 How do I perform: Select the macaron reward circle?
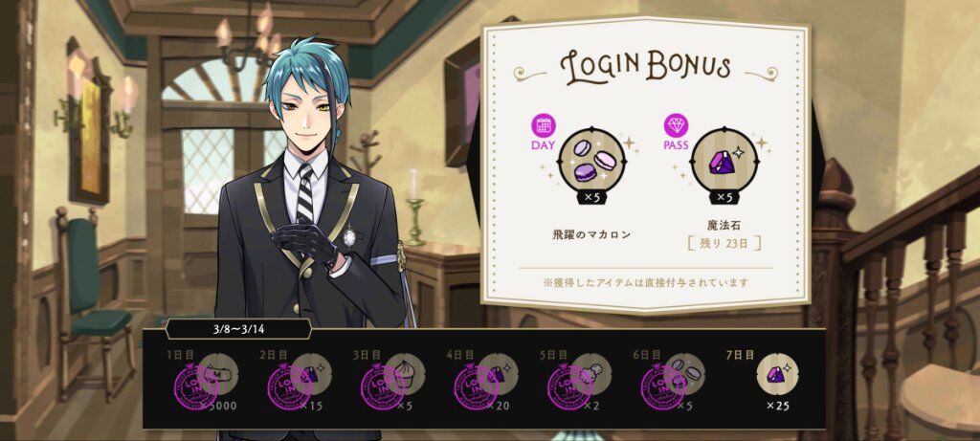pyautogui.click(x=591, y=163)
